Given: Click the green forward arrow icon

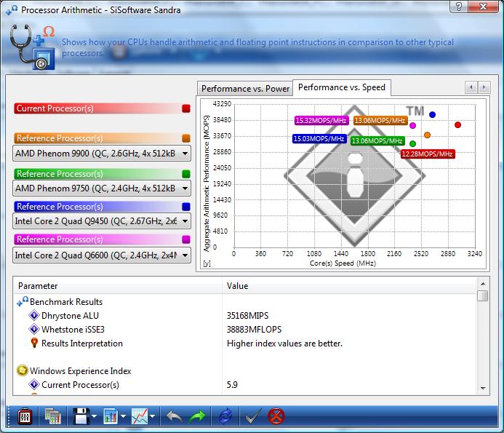Looking at the screenshot, I should tap(197, 417).
